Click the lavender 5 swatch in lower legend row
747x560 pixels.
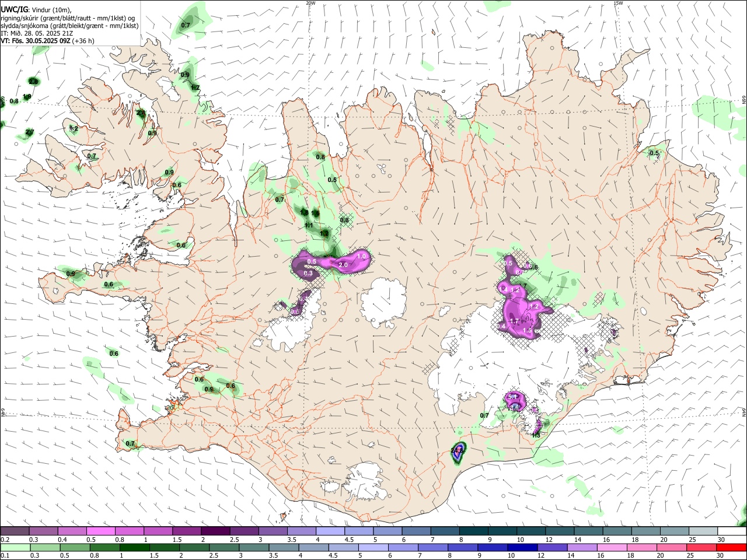(x=373, y=547)
